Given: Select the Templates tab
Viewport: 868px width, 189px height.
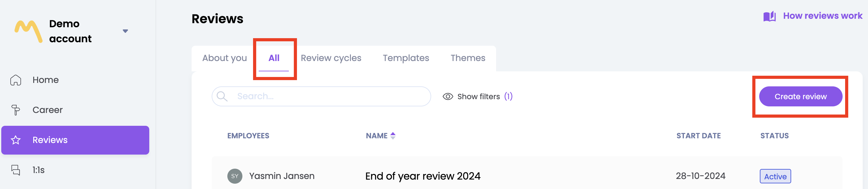Looking at the screenshot, I should [x=406, y=58].
